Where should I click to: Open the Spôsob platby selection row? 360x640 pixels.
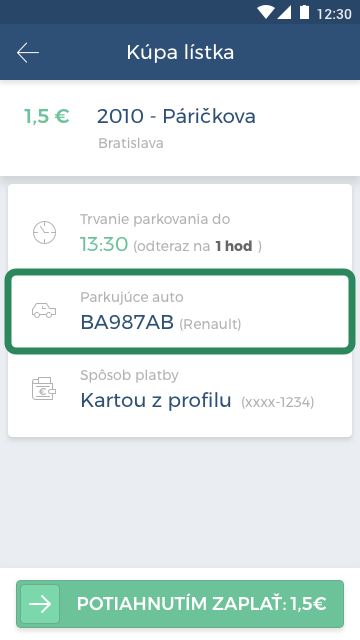coord(180,389)
